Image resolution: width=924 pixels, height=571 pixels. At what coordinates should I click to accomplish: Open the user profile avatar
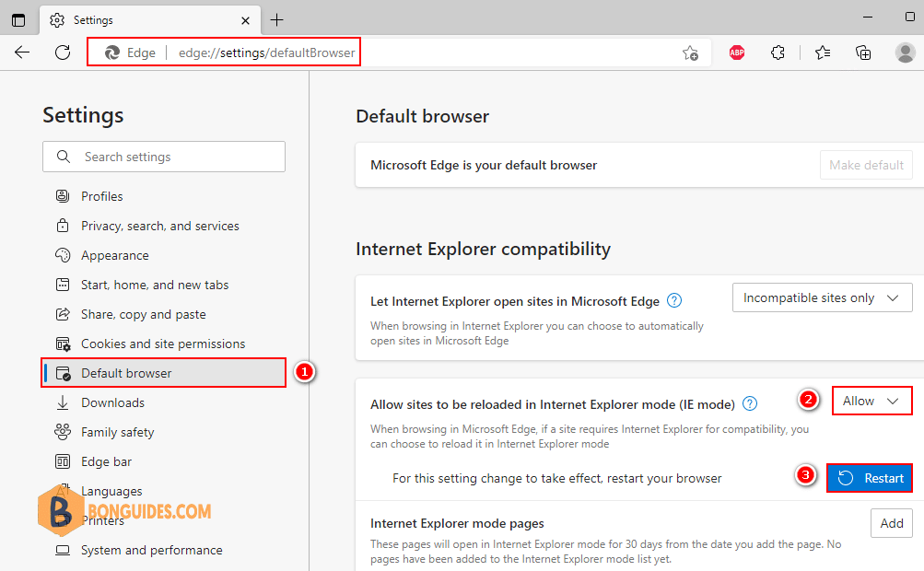coord(906,52)
